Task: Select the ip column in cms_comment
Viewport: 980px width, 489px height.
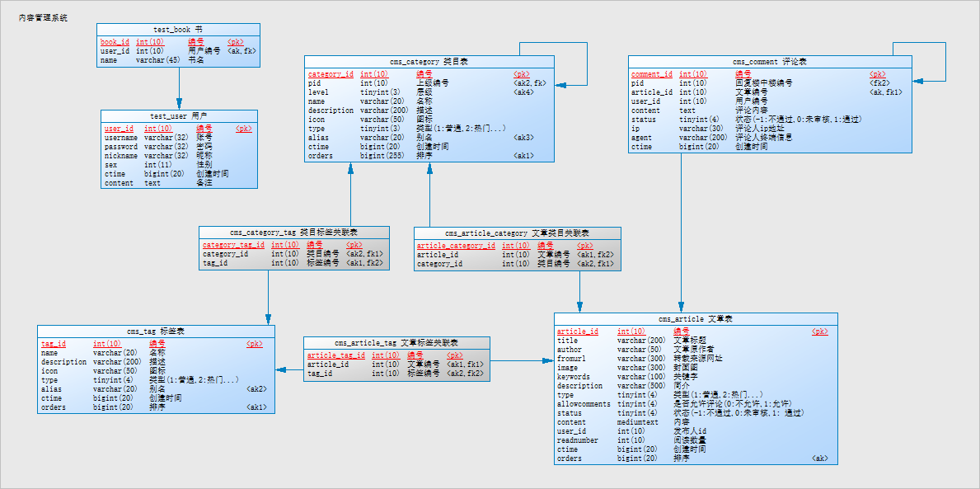Action: tap(770, 128)
